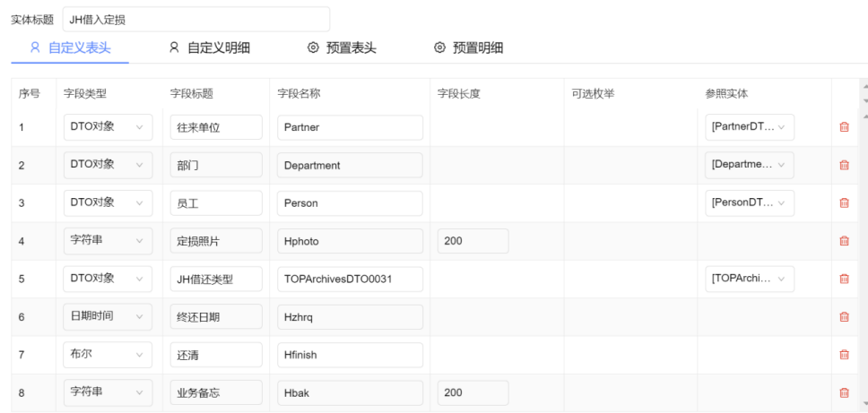The image size is (868, 413).
Task: Delete row 8 业务备忘 via trash icon
Action: (844, 392)
